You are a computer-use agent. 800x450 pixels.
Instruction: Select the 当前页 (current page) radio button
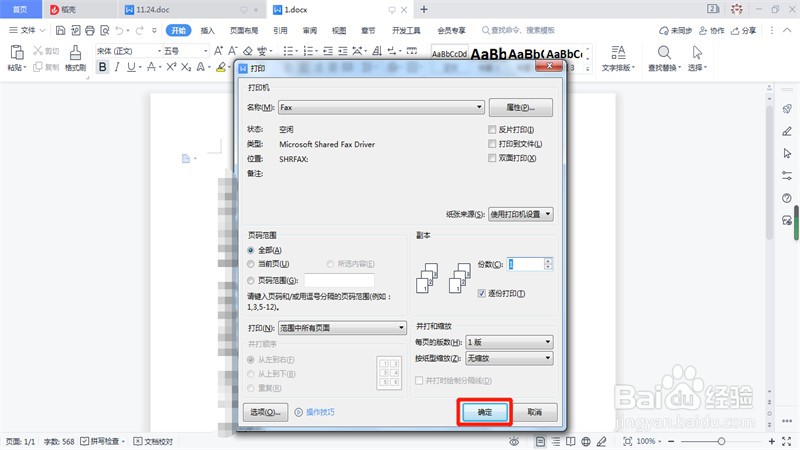tap(251, 264)
